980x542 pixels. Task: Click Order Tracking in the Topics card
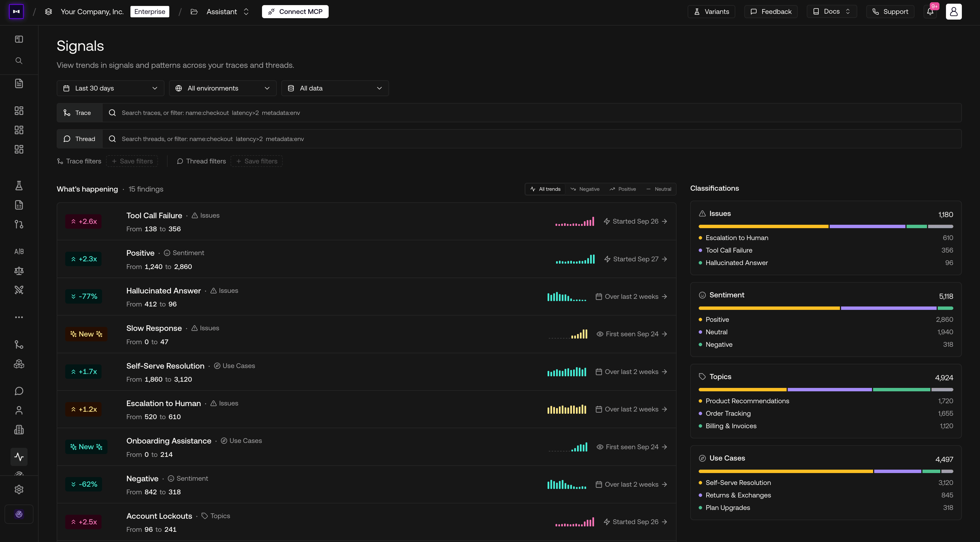coord(728,413)
